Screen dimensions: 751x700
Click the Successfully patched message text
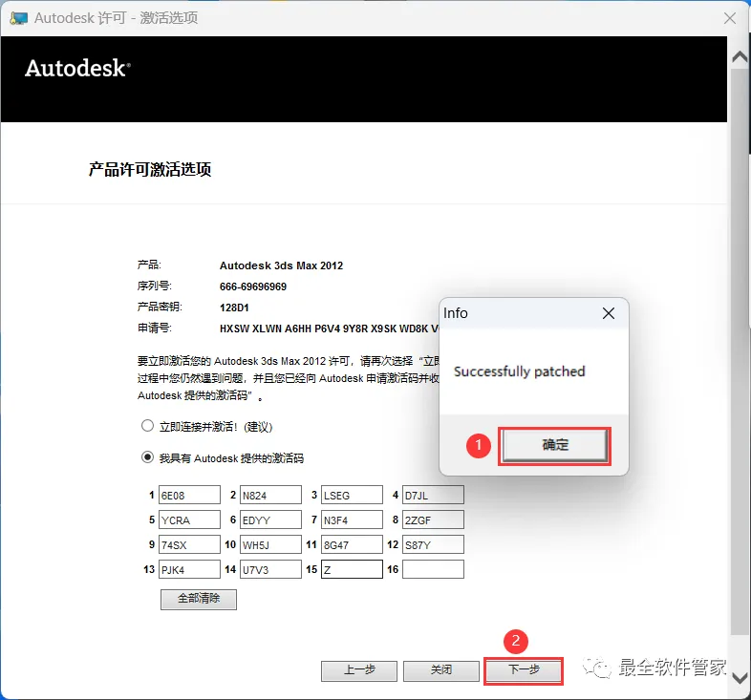tap(519, 371)
